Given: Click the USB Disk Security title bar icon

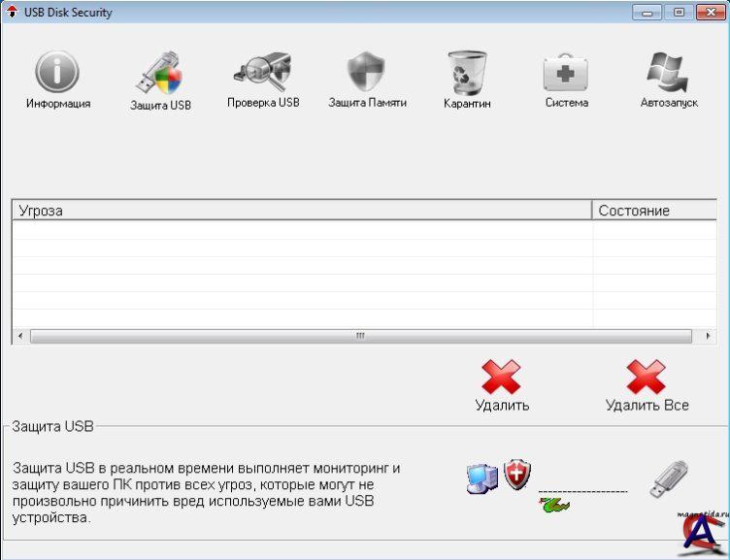Looking at the screenshot, I should [12, 13].
